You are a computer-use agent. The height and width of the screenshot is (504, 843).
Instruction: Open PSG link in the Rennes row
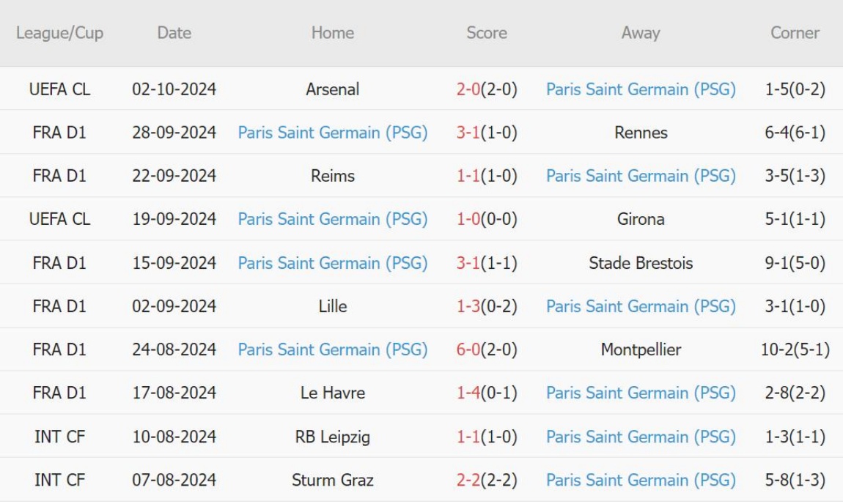[333, 133]
